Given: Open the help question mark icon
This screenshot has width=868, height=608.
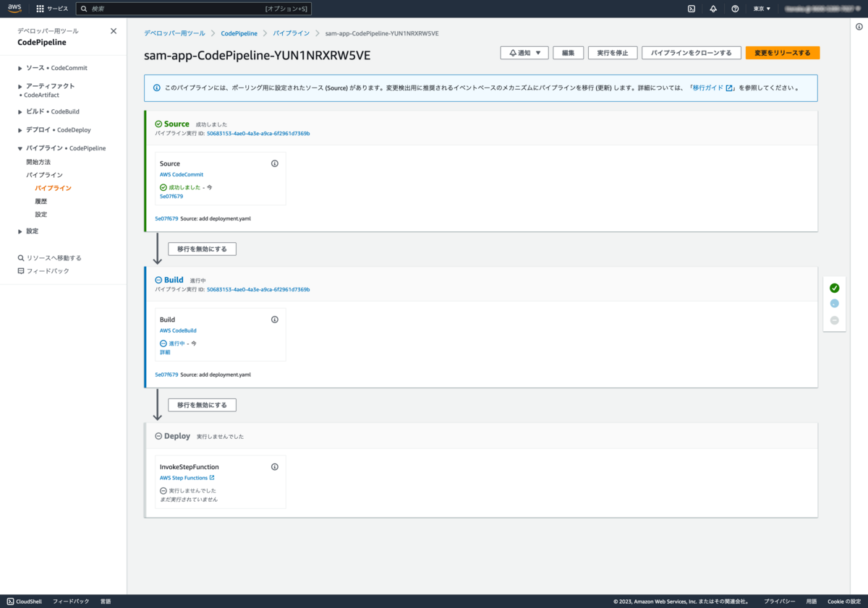Looking at the screenshot, I should click(735, 9).
